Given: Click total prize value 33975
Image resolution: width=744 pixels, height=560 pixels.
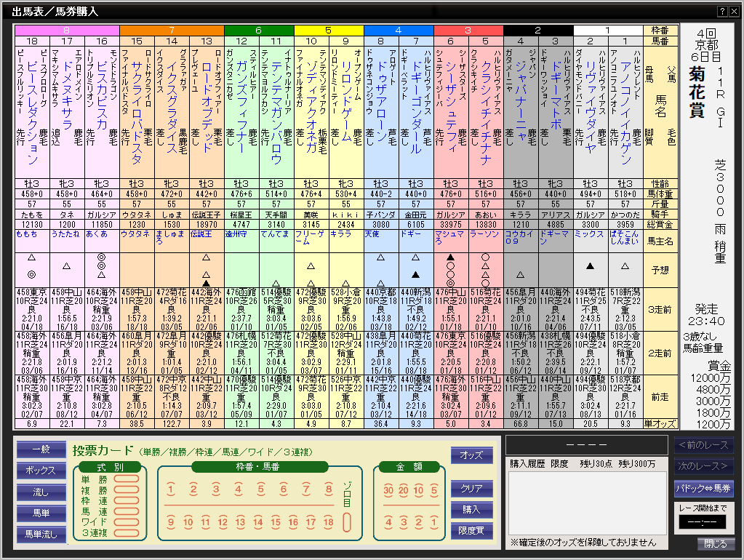Looking at the screenshot, I should (451, 225).
